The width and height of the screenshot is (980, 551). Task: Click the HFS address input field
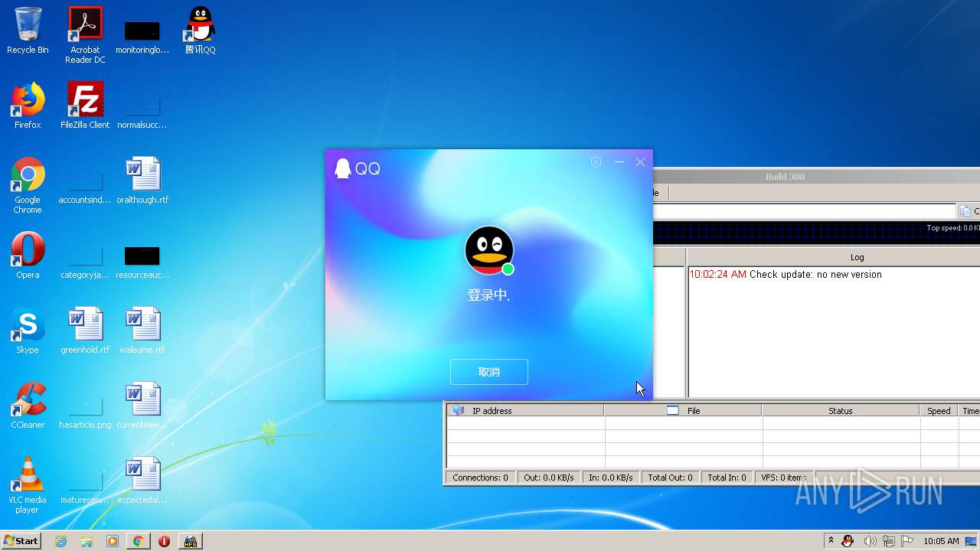[804, 211]
